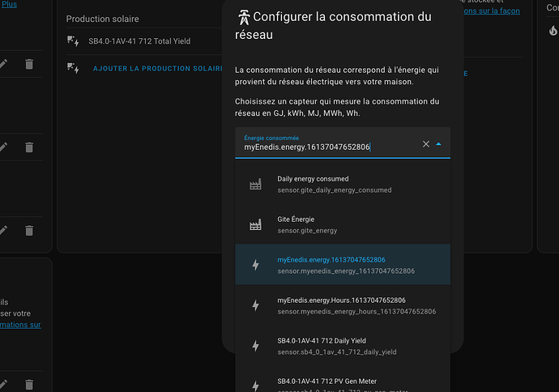Screen dimensions: 559x392
Task: Click the factory icon beside Gite Énergie
Action: pos(255,224)
